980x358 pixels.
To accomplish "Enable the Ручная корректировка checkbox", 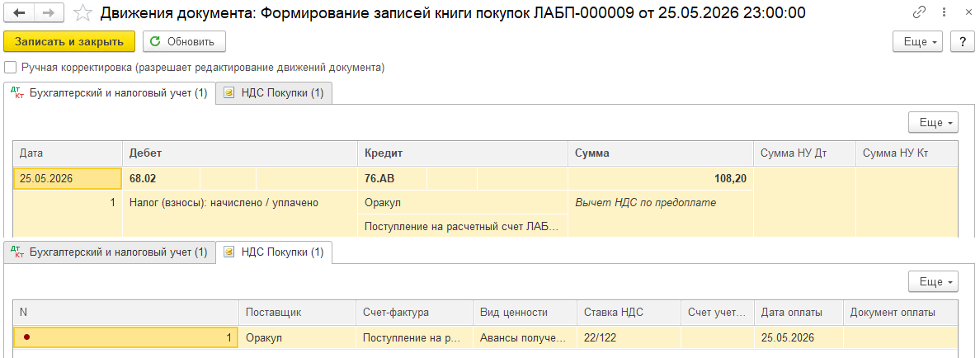I will pos(9,68).
